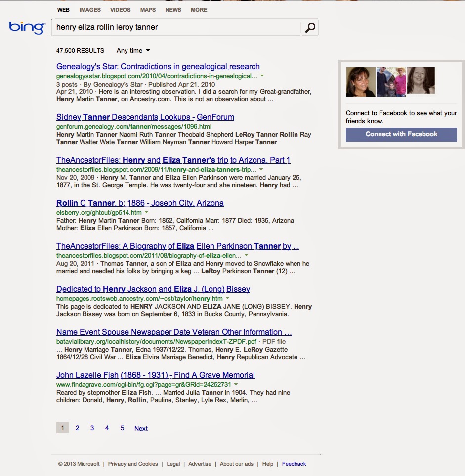Open Rollin C Tanner, b: 1886 result

pyautogui.click(x=140, y=203)
